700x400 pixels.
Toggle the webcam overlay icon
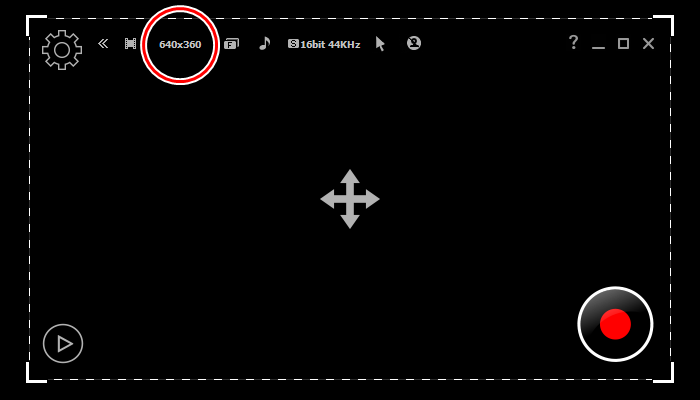point(414,43)
